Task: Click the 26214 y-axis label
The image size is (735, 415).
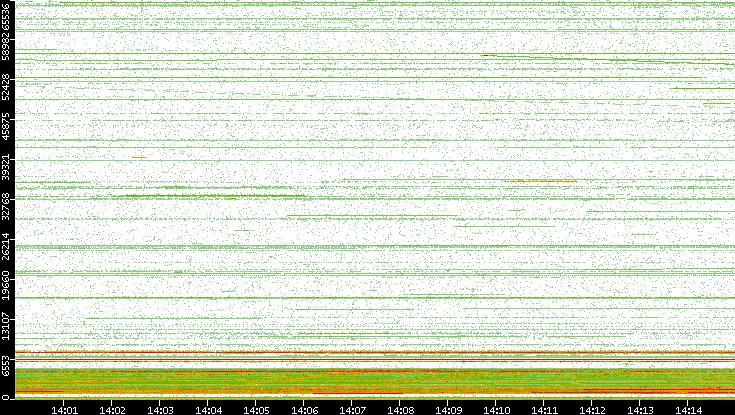Action: (x=7, y=246)
